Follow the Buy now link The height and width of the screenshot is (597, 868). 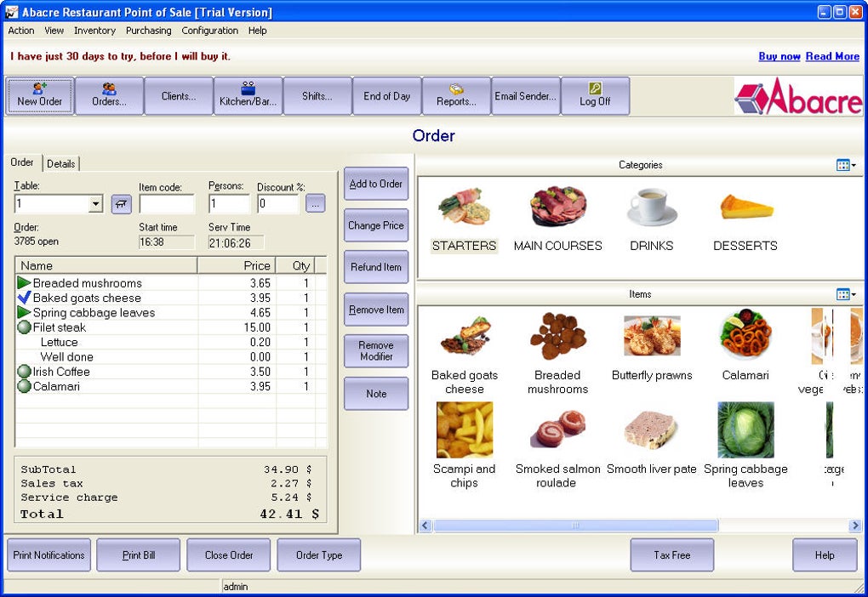(779, 56)
